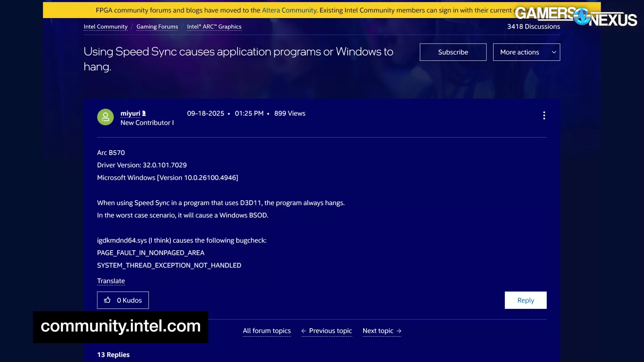Click the thumbs-up Kudos icon
644x362 pixels.
[x=107, y=300]
